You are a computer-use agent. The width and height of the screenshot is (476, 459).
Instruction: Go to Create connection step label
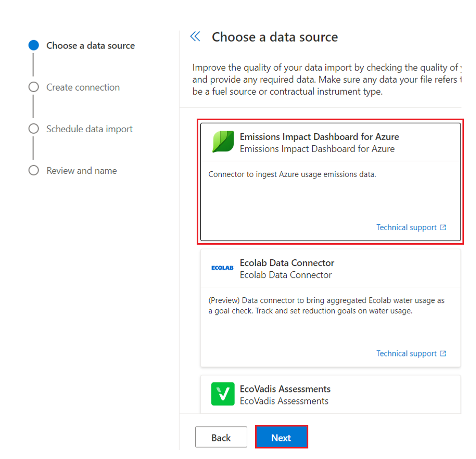click(x=83, y=88)
